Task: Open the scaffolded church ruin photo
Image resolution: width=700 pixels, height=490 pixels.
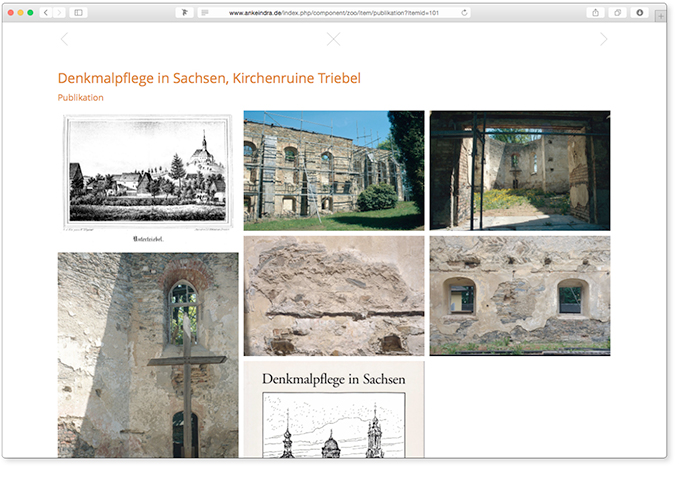Action: (333, 170)
